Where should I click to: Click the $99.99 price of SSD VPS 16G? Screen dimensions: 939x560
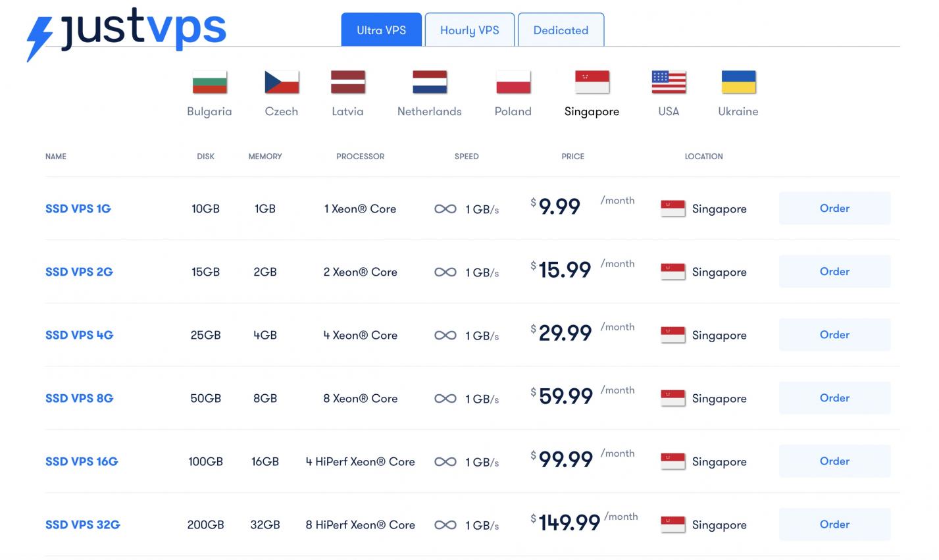click(x=563, y=459)
